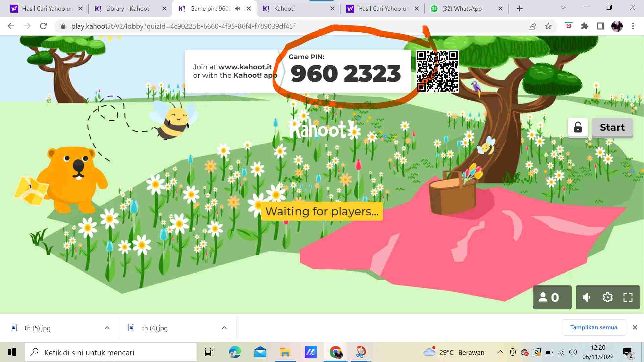
Task: Open Wi-Fi network settings in tray
Action: [x=561, y=352]
